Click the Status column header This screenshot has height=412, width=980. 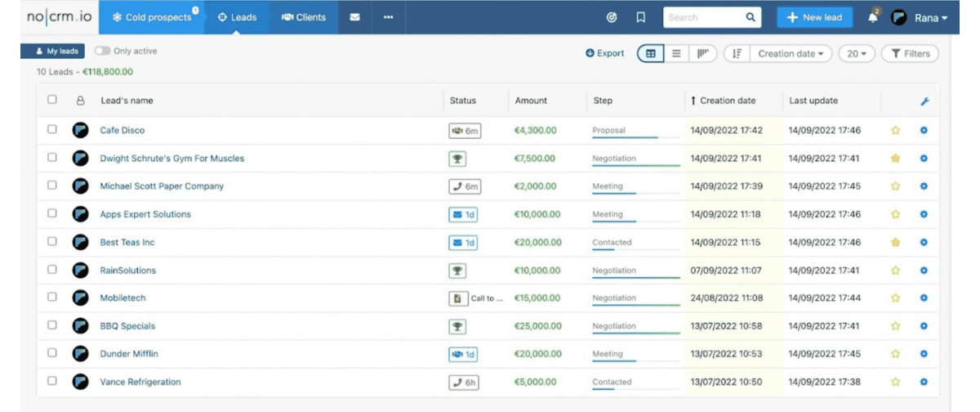click(x=463, y=101)
